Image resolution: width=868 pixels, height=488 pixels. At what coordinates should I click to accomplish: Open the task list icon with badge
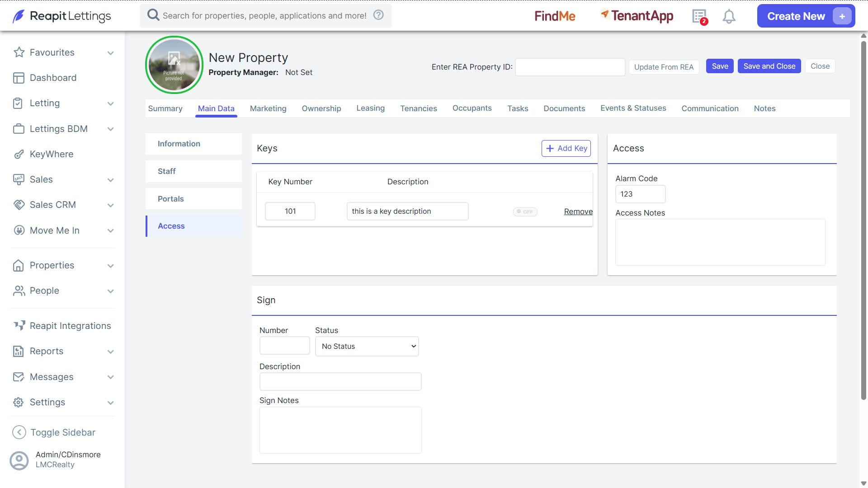[699, 17]
